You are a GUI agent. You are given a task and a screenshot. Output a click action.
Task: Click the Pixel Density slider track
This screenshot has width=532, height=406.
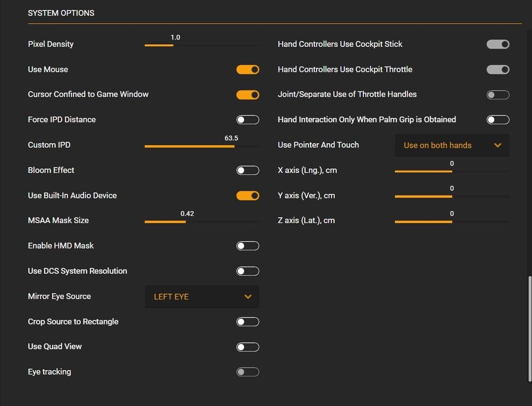click(x=202, y=46)
